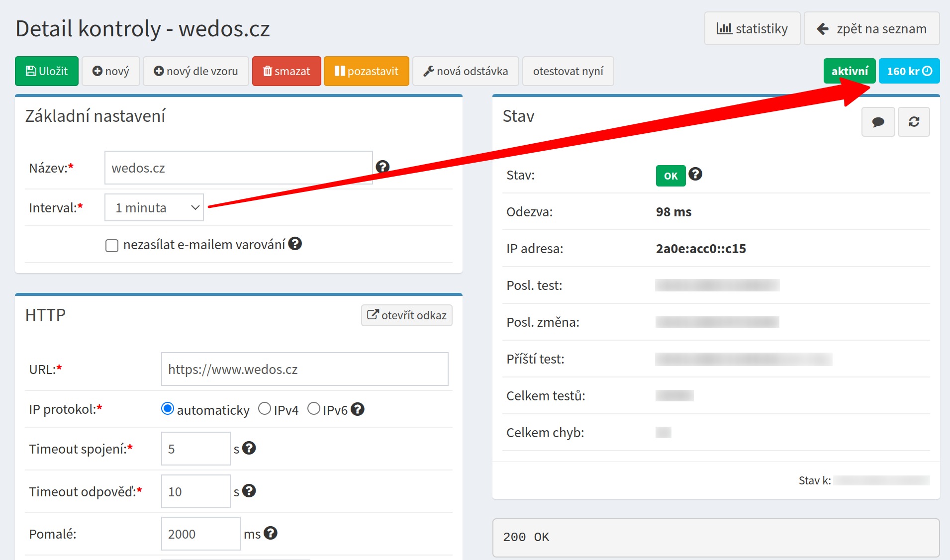Click help icon beside nezasílat e-mailem varování

[295, 244]
